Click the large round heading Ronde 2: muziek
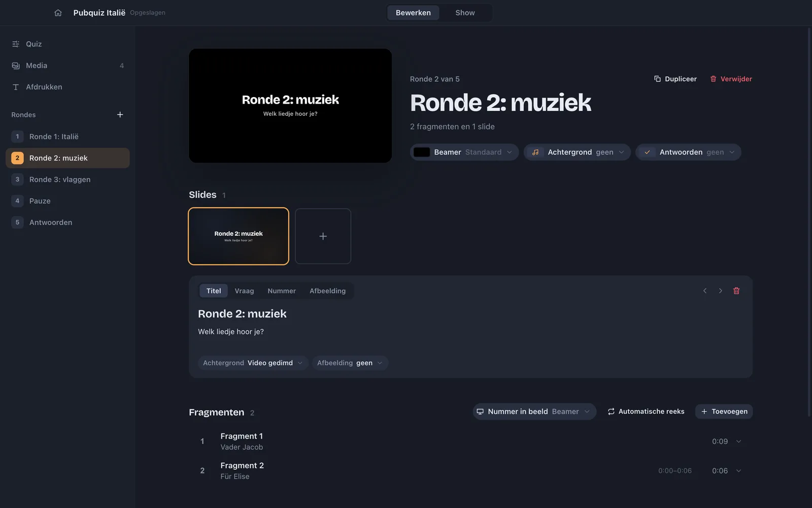This screenshot has width=812, height=508. point(500,103)
